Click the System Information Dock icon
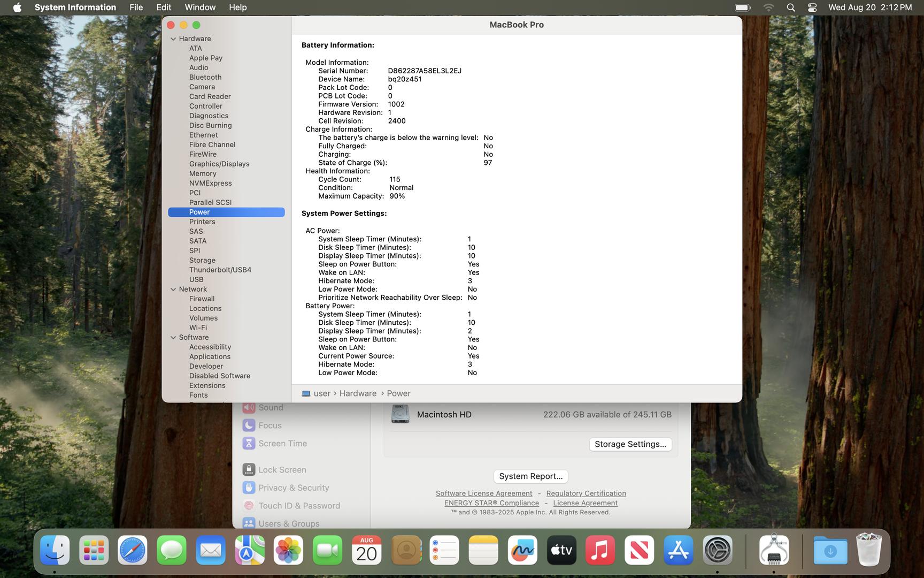Viewport: 924px width, 578px height. 774,550
